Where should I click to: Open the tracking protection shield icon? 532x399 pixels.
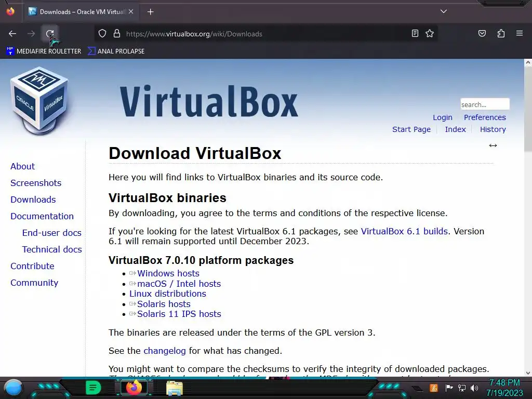pos(102,34)
